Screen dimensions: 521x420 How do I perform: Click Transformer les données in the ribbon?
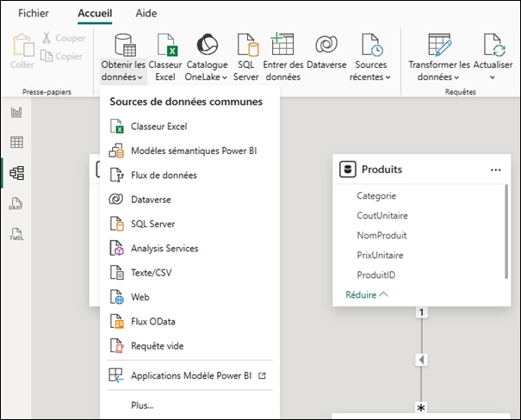click(439, 57)
